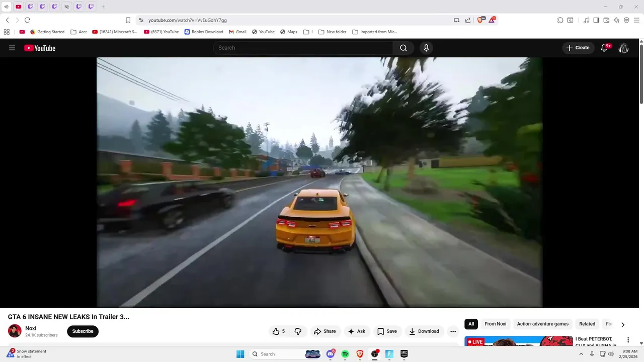Expand Imported from Mic... bookmark folder
Image resolution: width=644 pixels, height=362 pixels.
coord(375,32)
